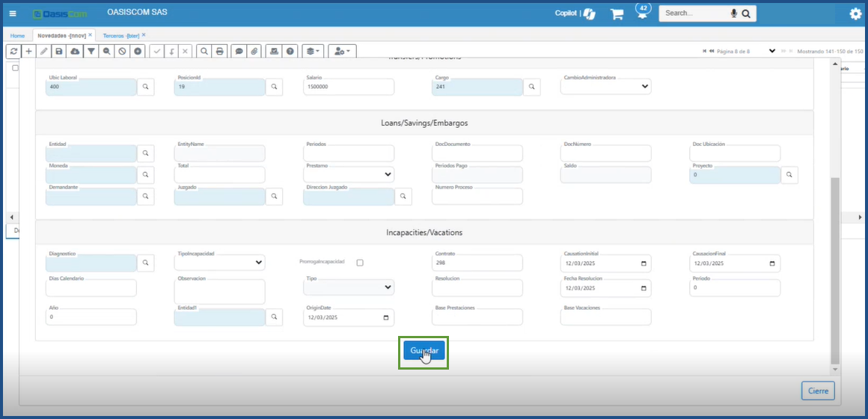
Task: Click lookup magnifier next to Juzgado
Action: 274,197
